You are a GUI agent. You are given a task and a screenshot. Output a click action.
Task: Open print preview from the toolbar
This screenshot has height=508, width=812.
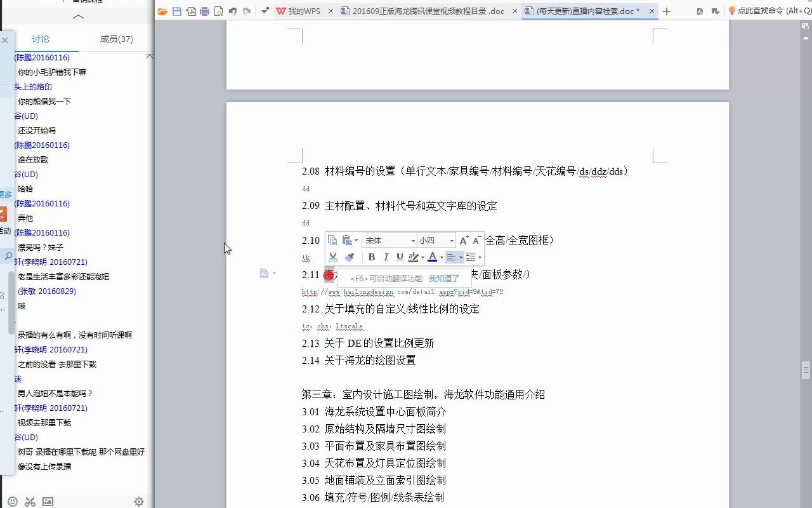[x=219, y=11]
